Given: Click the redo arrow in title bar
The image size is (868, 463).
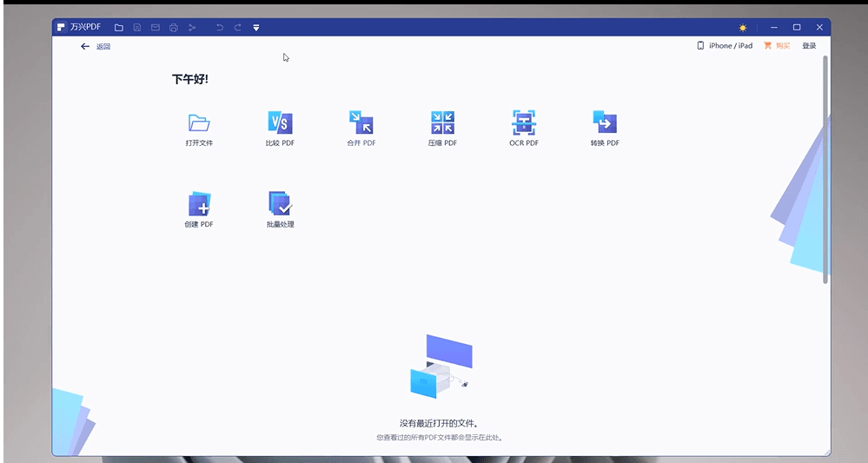Looking at the screenshot, I should click(x=237, y=28).
